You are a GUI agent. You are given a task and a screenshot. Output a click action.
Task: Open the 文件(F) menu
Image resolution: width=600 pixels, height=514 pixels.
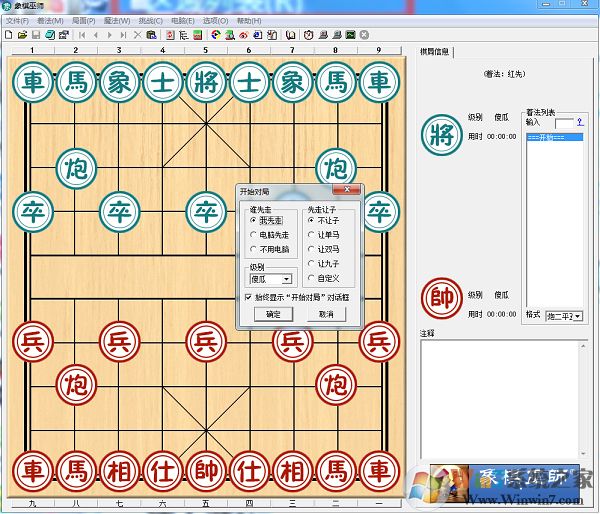tap(18, 21)
